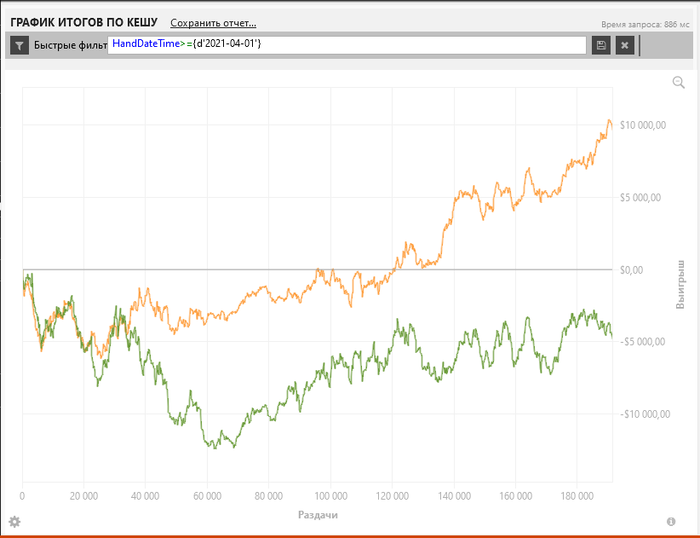Click the info icon below the chart
Image resolution: width=700 pixels, height=538 pixels.
point(671,521)
